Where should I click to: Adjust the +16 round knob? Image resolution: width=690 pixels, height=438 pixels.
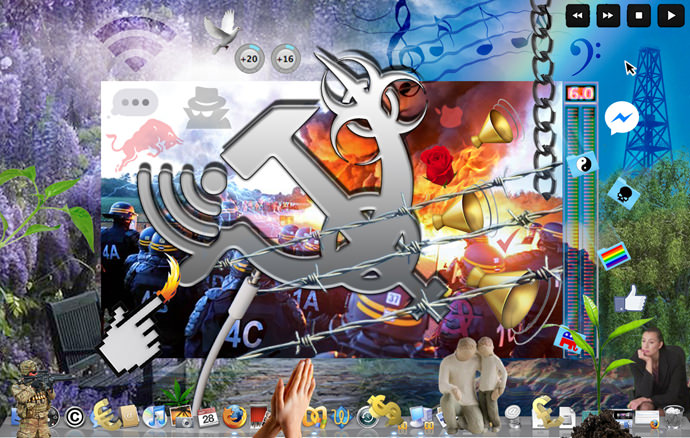click(285, 59)
